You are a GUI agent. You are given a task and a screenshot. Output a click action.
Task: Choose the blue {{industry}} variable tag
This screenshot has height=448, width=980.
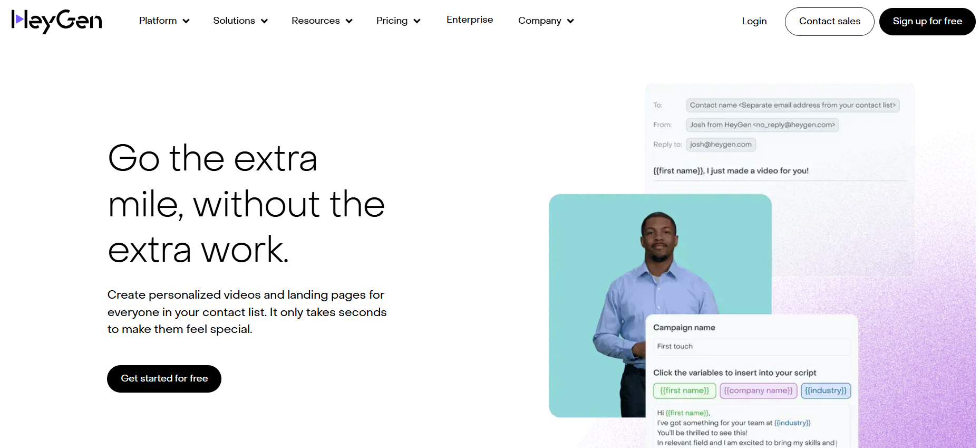click(826, 390)
